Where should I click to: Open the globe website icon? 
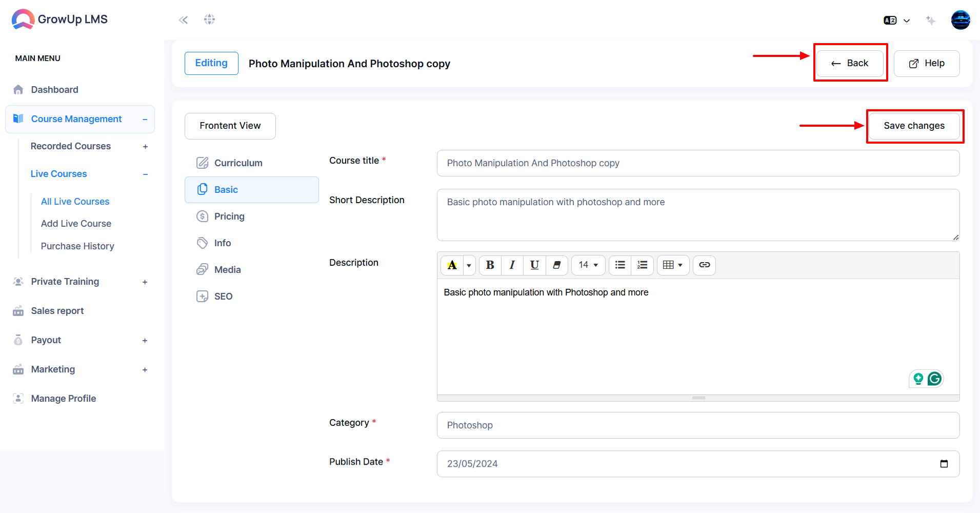coord(209,19)
